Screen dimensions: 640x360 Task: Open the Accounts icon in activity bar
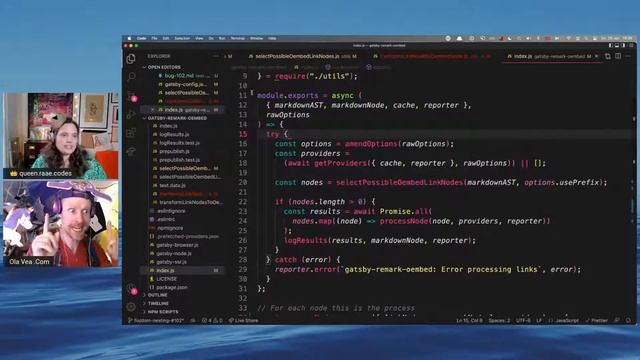[131, 289]
